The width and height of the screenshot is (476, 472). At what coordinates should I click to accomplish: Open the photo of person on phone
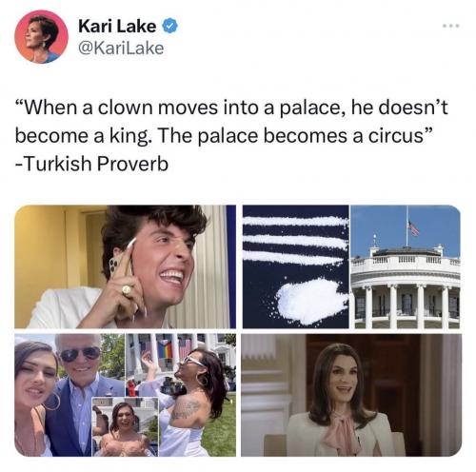pyautogui.click(x=126, y=266)
